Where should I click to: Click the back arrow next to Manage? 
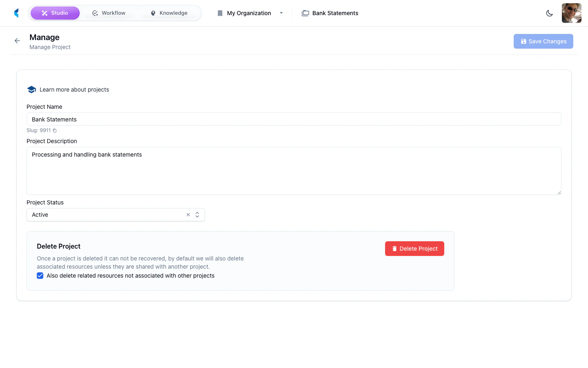click(x=17, y=40)
